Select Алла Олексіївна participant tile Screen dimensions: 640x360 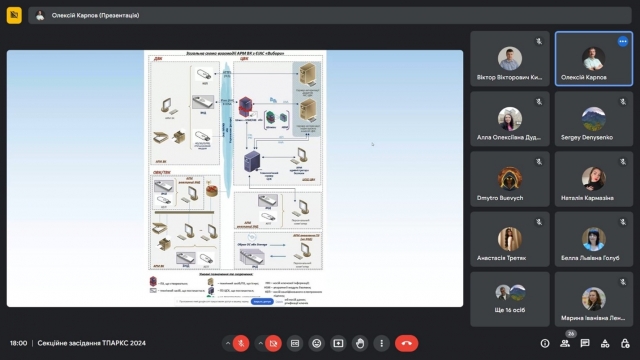coord(510,119)
